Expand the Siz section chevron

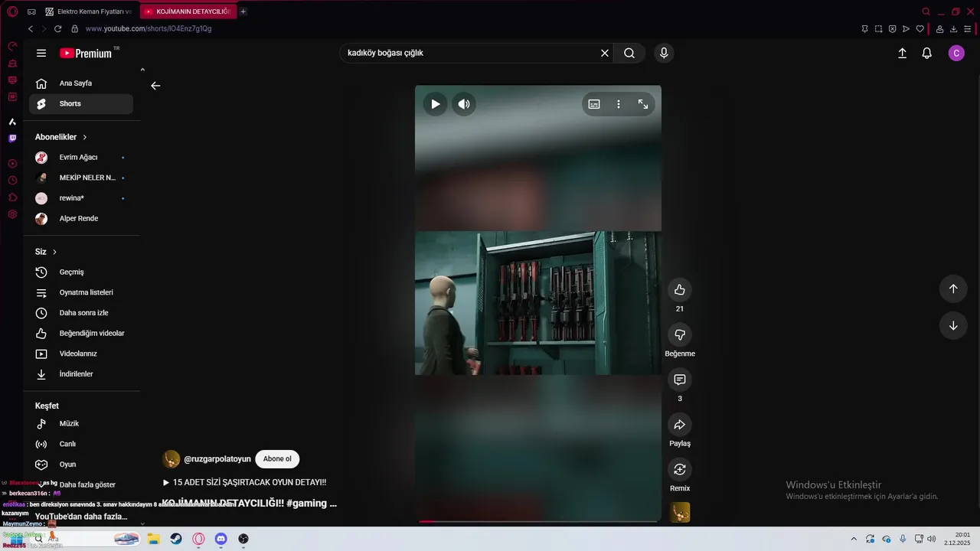(x=54, y=252)
